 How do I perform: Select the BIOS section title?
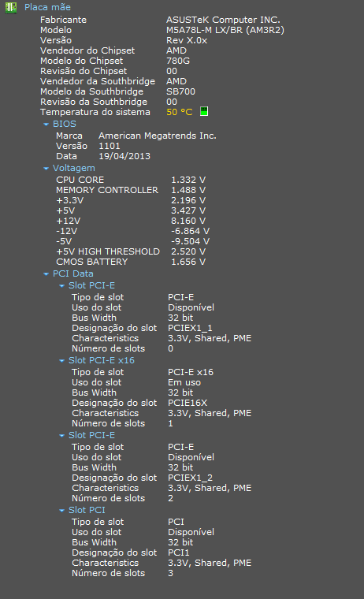point(65,125)
